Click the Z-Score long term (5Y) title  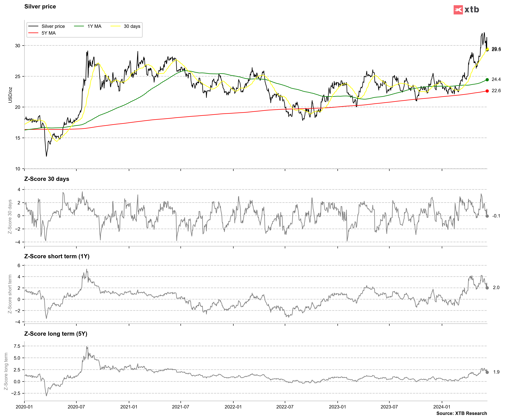(x=56, y=334)
